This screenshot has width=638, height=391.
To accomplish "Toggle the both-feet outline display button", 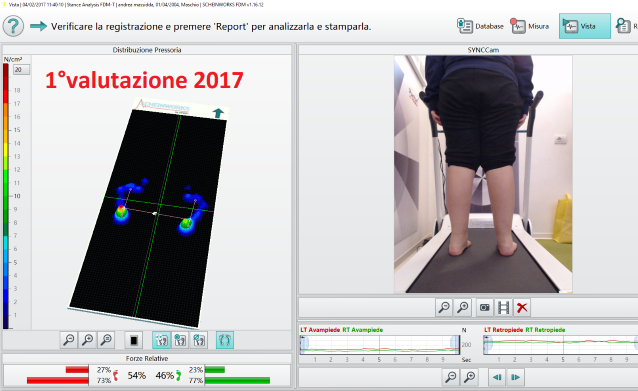I will point(225,340).
